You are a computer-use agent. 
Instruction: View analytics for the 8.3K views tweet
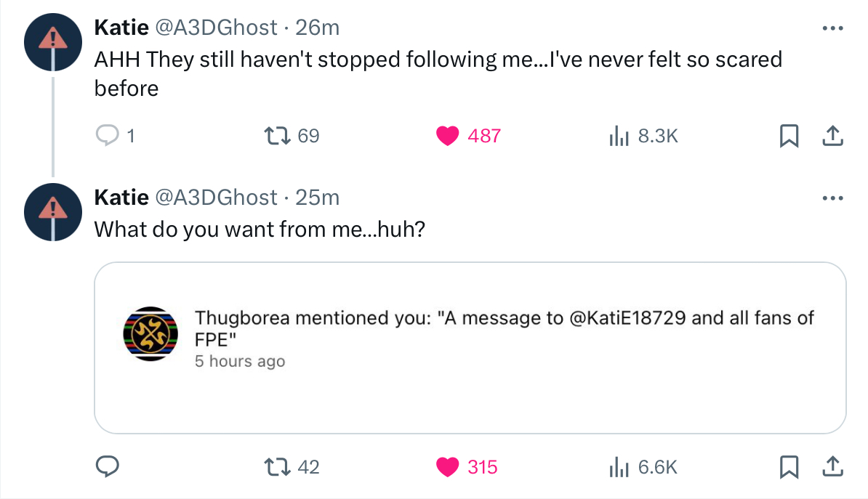pos(618,135)
